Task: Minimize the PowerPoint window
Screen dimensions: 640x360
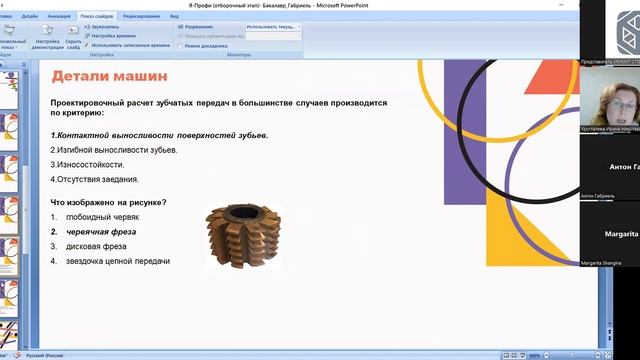Action: (562, 5)
